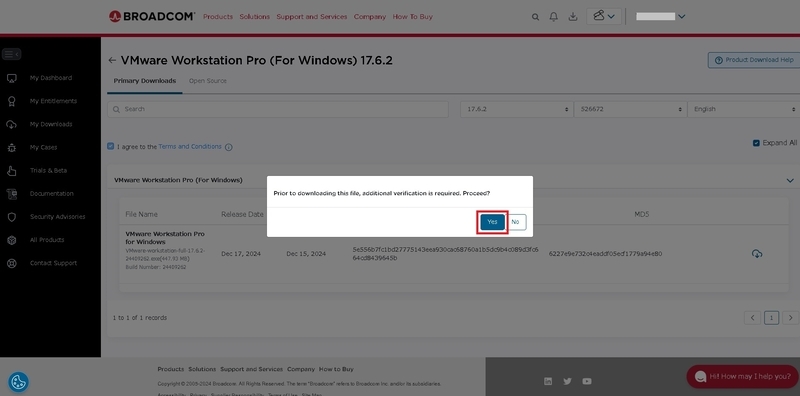Open the 526672 dropdown

pos(631,109)
